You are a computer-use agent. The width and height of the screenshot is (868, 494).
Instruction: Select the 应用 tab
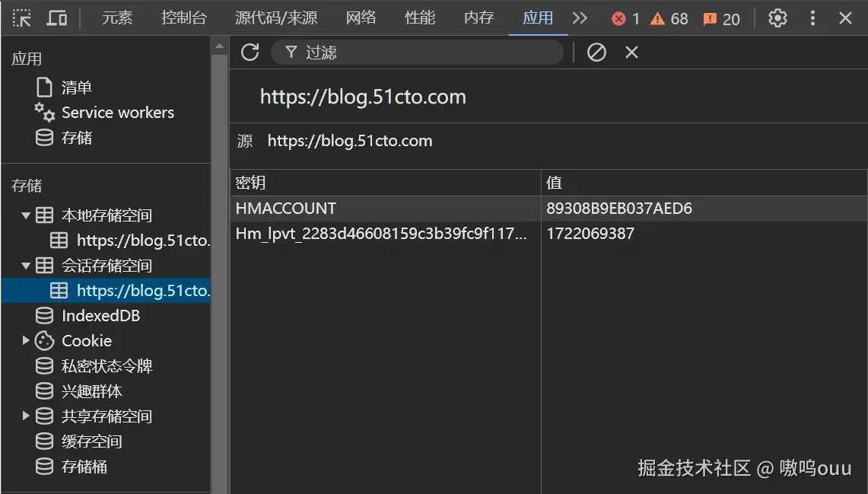[538, 18]
